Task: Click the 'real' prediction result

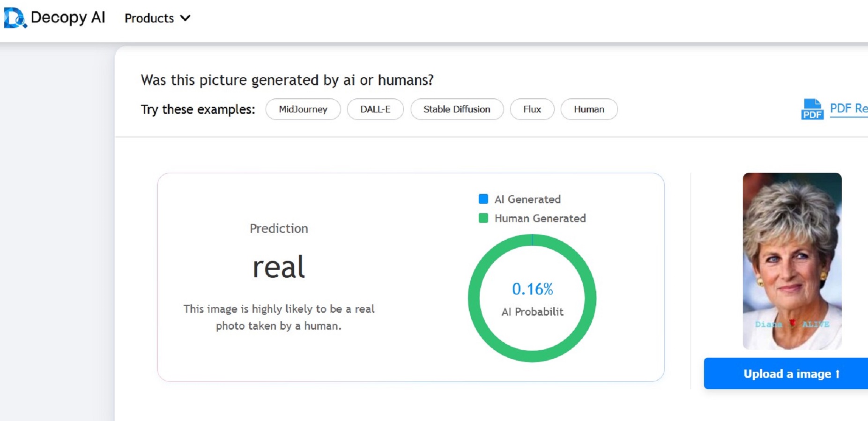Action: [x=279, y=267]
